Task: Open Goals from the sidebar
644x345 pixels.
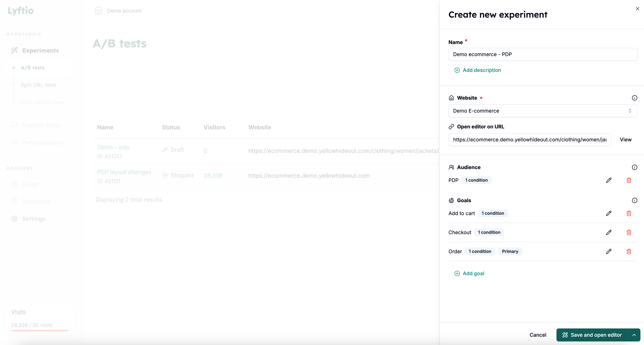Action: (30, 184)
